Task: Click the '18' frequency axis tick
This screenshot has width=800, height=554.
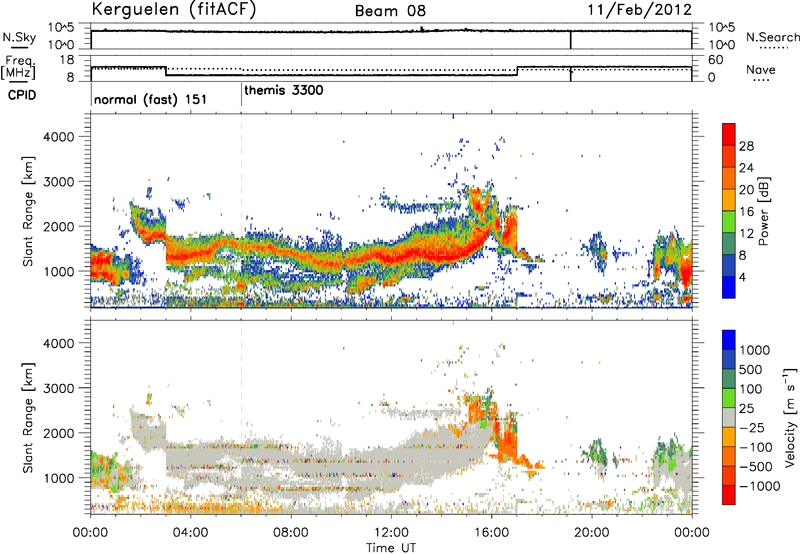Action: point(67,60)
